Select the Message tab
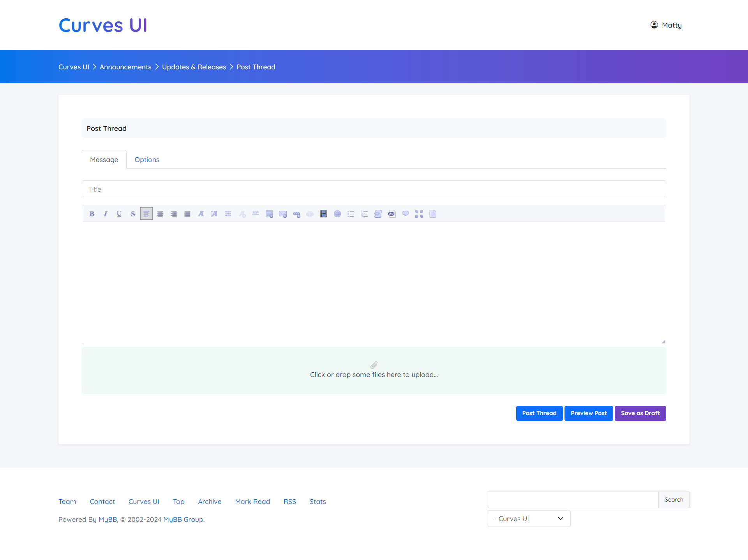Screen dimensions: 748x560 [104, 160]
